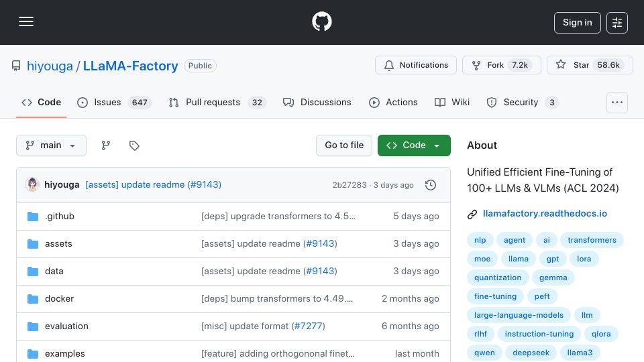Open the LLaMA-Factory repository link

tap(131, 66)
